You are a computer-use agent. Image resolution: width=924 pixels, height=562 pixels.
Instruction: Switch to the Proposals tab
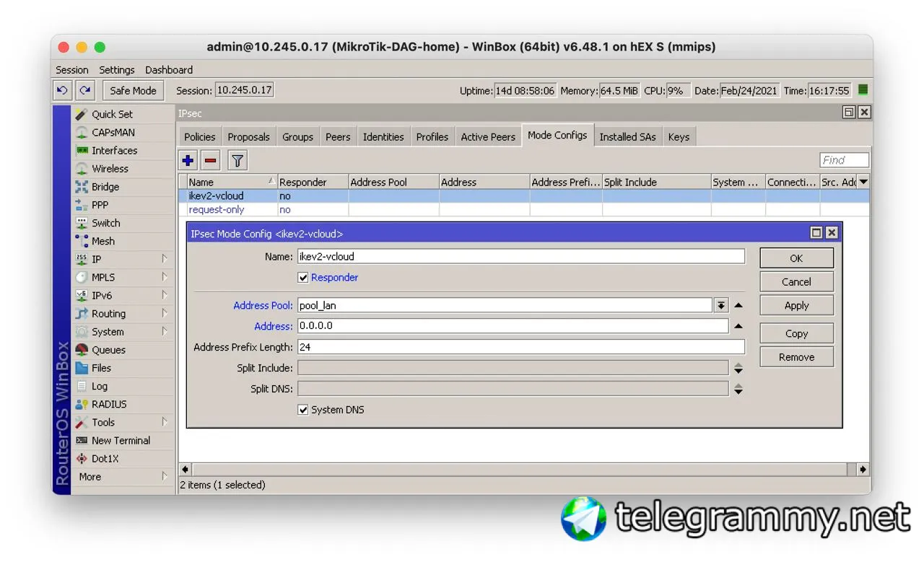point(248,137)
